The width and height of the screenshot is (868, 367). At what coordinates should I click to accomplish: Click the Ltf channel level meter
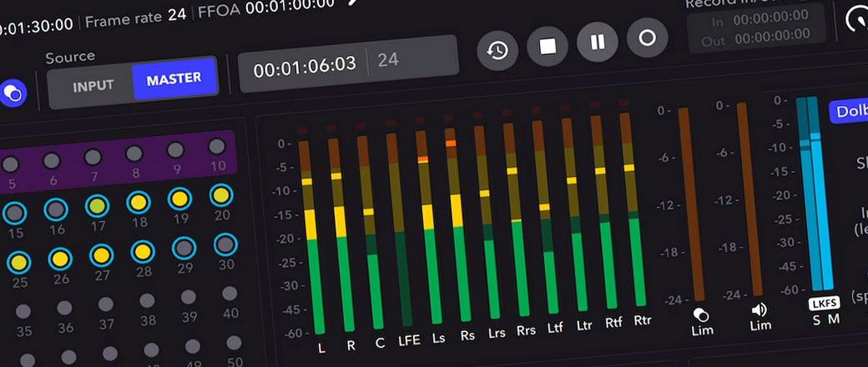(x=545, y=217)
